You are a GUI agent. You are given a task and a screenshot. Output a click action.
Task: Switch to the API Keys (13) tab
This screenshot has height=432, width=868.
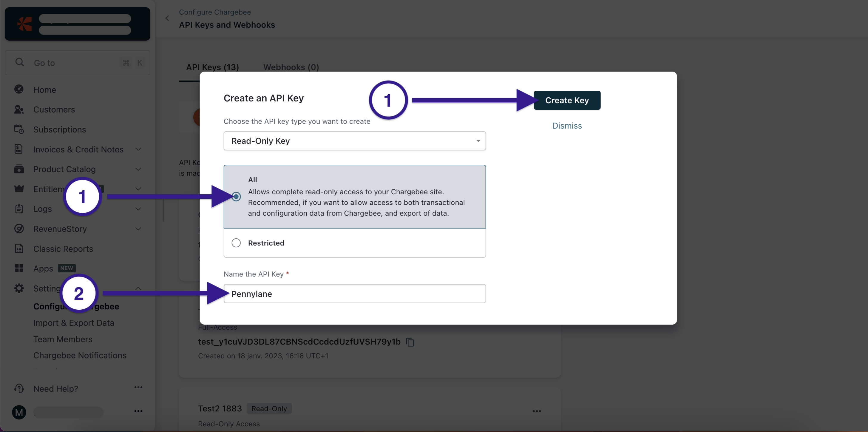click(x=212, y=67)
